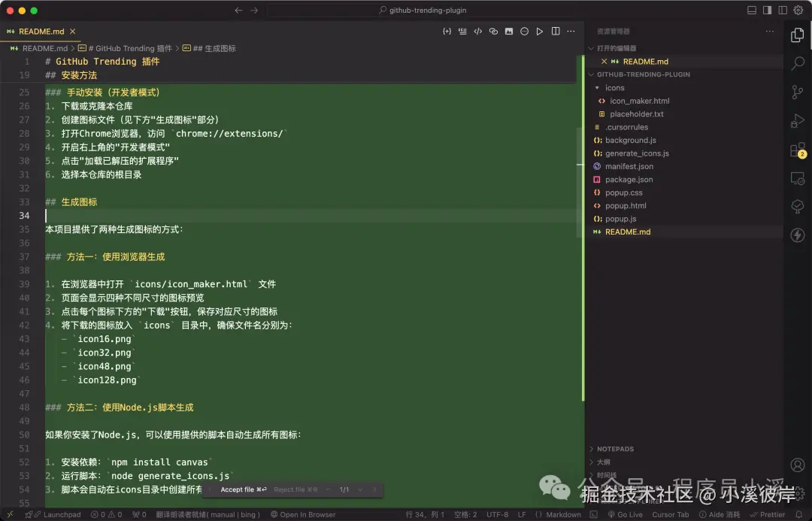The height and width of the screenshot is (521, 812).
Task: Start Go Live server from the status bar
Action: (624, 514)
